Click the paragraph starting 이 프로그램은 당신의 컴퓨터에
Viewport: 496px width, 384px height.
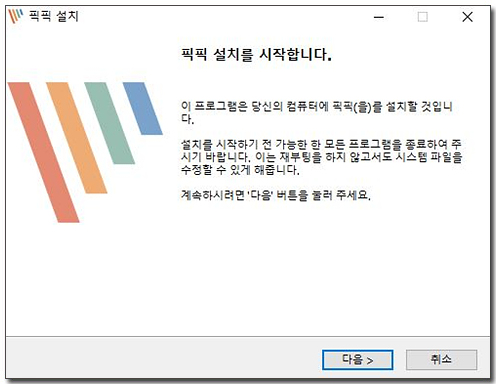[x=317, y=113]
